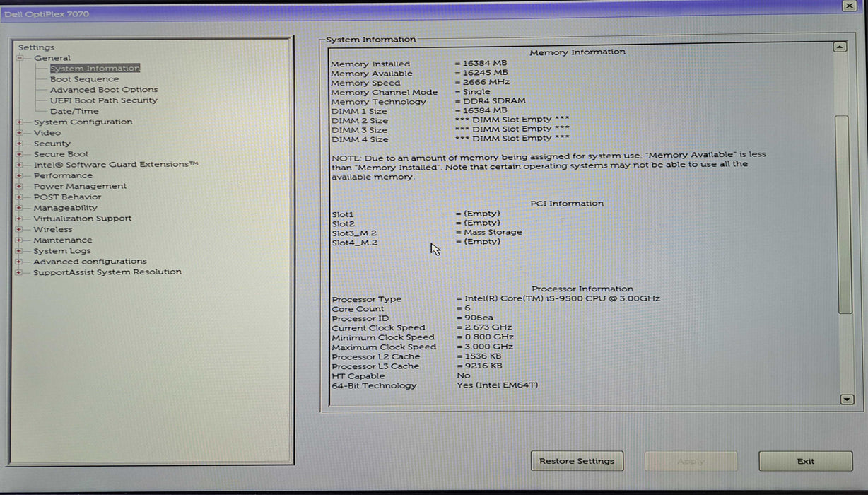Screen dimensions: 868x495
Task: Expand the Manageability node
Action: point(19,208)
